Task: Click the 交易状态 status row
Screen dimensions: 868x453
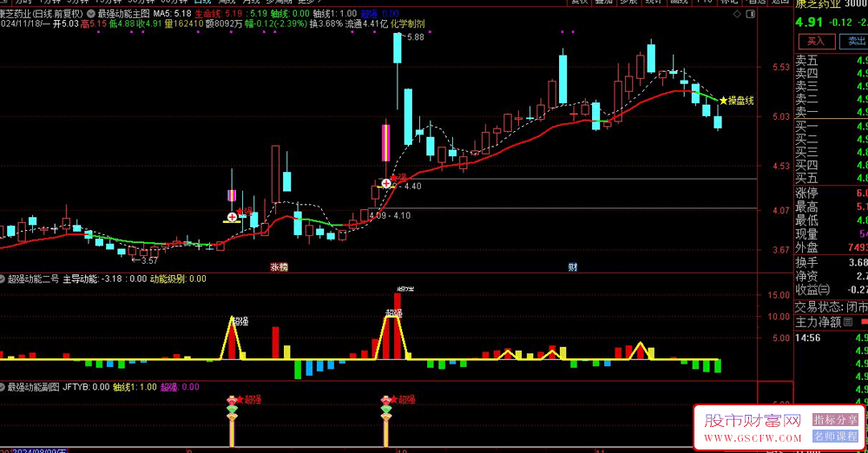Action: 832,307
